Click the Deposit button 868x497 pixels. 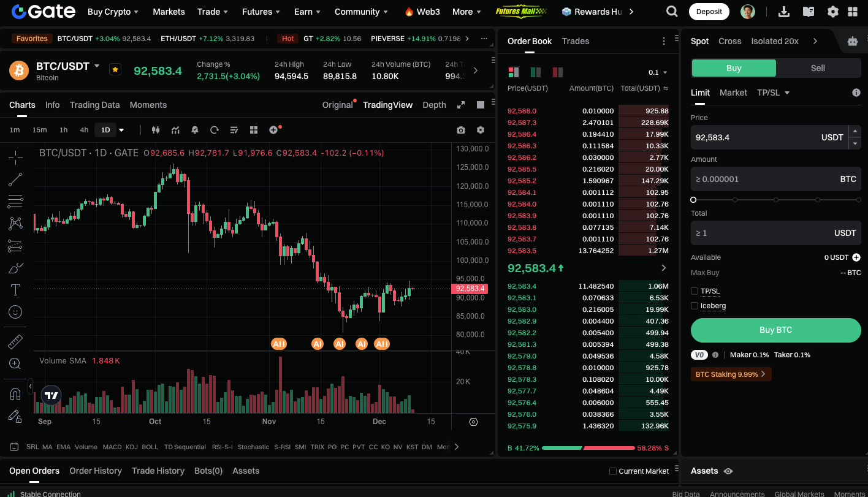(x=709, y=12)
